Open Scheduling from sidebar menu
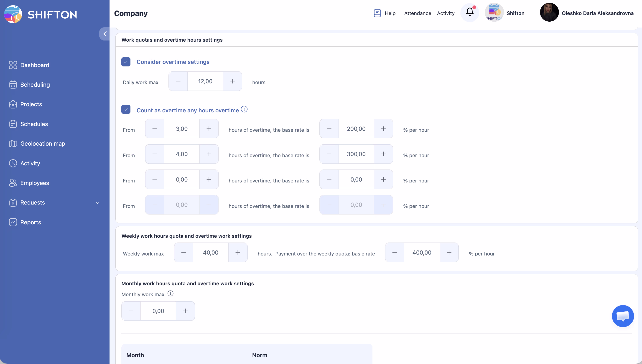The height and width of the screenshot is (364, 642). click(35, 84)
